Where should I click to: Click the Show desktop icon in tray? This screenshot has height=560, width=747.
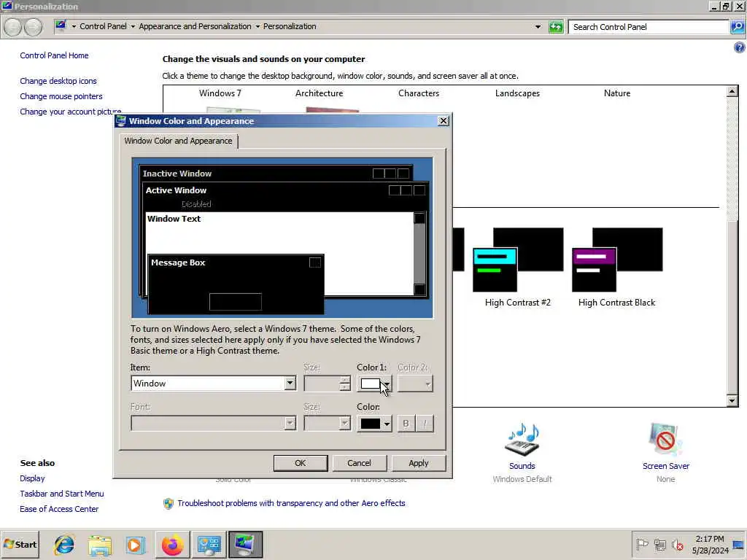pyautogui.click(x=738, y=544)
